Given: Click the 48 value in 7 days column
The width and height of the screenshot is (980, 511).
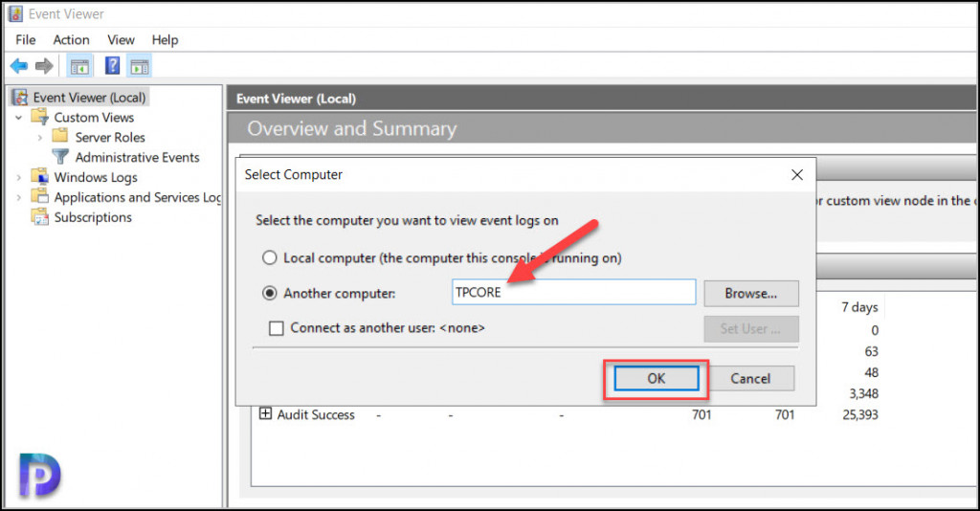Looking at the screenshot, I should [871, 372].
